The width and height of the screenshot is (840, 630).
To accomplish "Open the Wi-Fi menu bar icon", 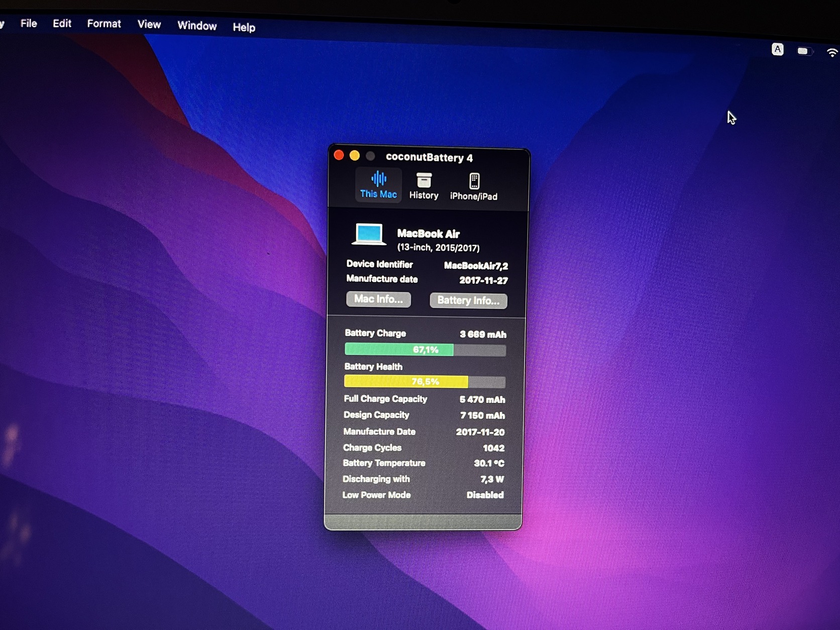I will coord(832,52).
